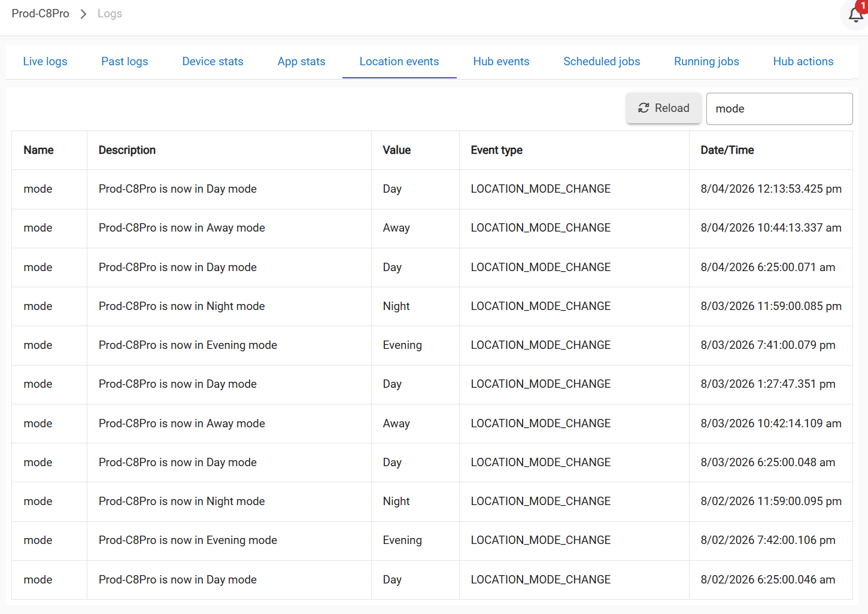Select timestamp 8/02/2026 11:59:00.095 pm
Screen dimensions: 868x614
tap(771, 501)
